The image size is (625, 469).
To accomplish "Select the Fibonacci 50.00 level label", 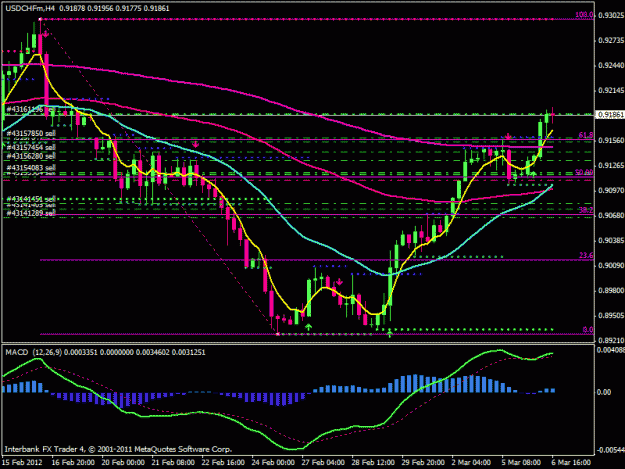I will click(584, 173).
